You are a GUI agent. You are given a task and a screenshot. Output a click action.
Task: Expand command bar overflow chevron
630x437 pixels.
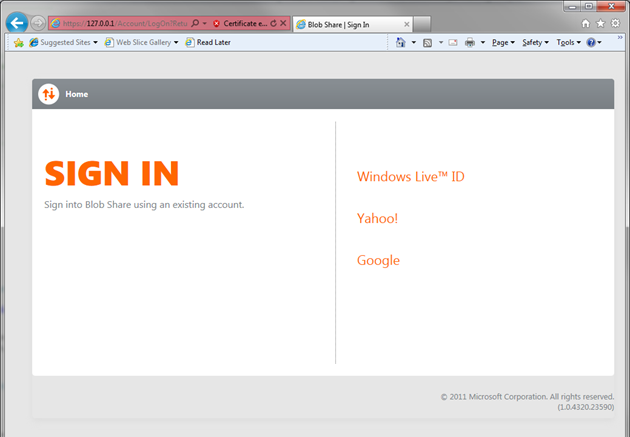point(620,37)
